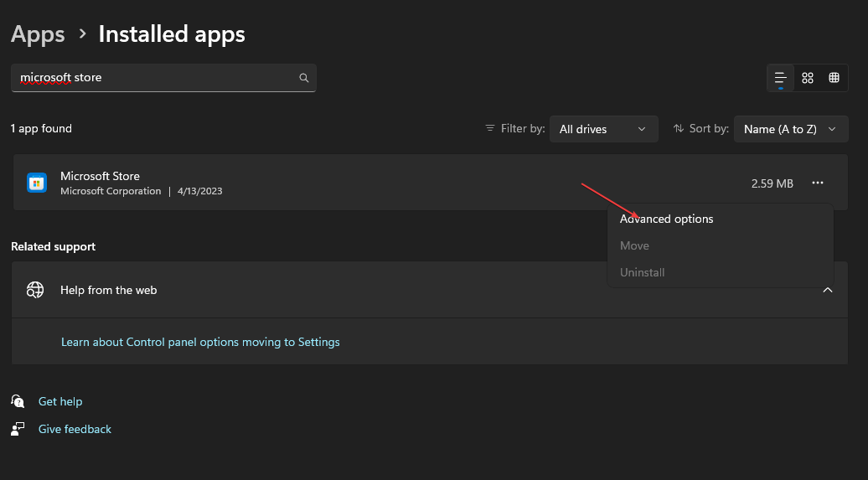The width and height of the screenshot is (868, 480).
Task: Open the All drives filter dropdown
Action: [603, 129]
